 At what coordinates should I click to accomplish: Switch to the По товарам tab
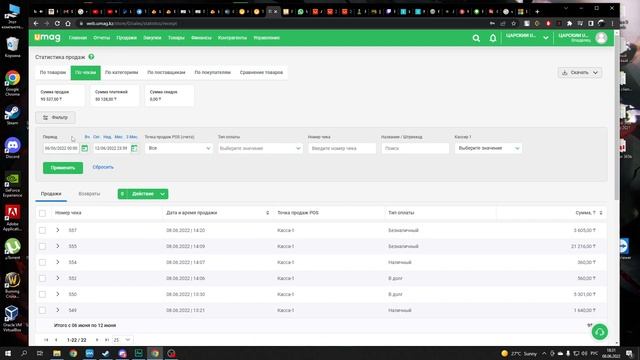tap(53, 73)
